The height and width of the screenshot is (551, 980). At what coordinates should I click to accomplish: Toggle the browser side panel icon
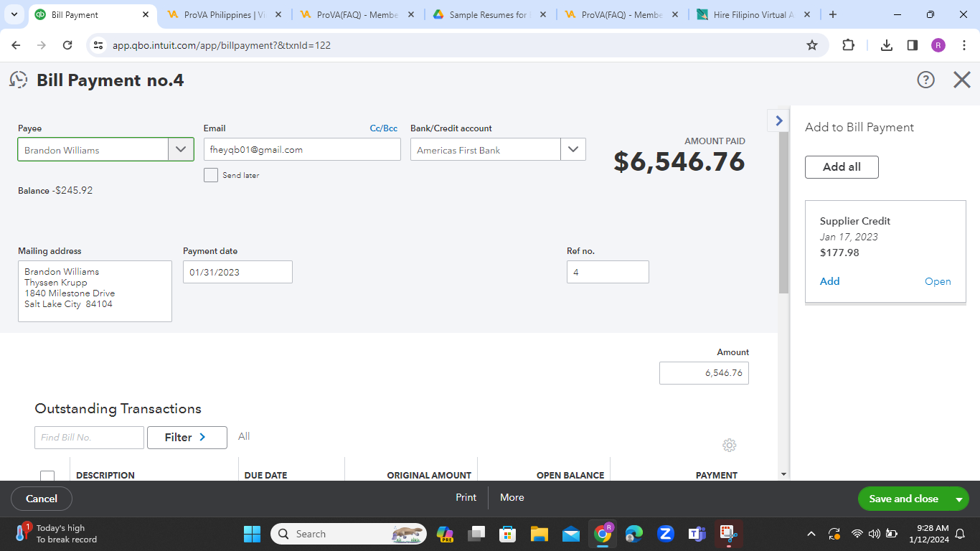click(x=913, y=45)
